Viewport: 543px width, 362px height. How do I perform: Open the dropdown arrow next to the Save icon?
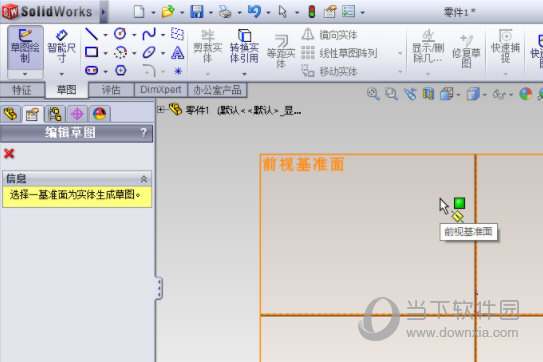(x=211, y=13)
